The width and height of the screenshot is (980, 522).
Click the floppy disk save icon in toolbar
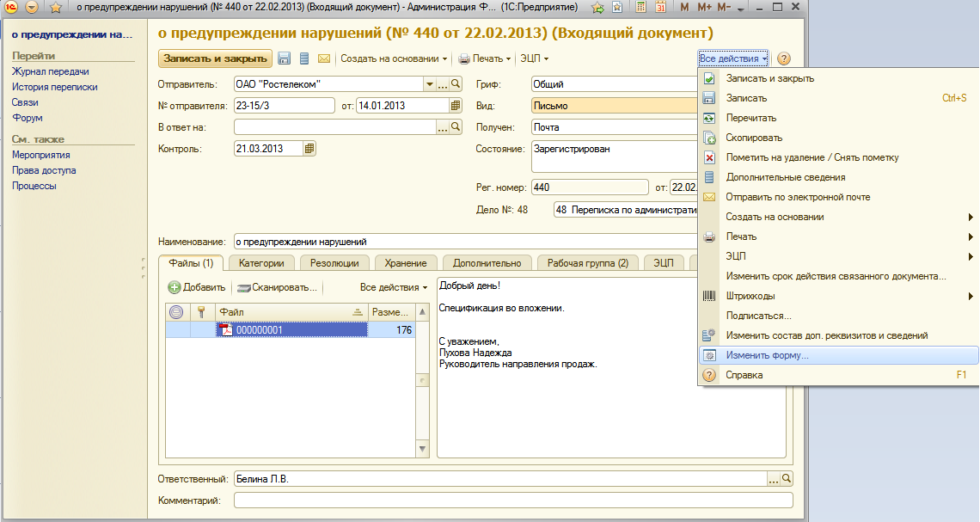(285, 58)
